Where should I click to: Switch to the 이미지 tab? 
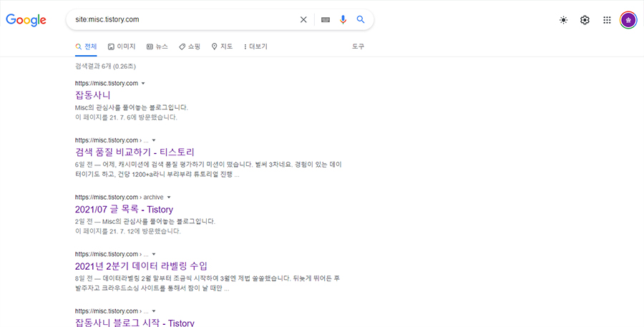[x=122, y=47]
